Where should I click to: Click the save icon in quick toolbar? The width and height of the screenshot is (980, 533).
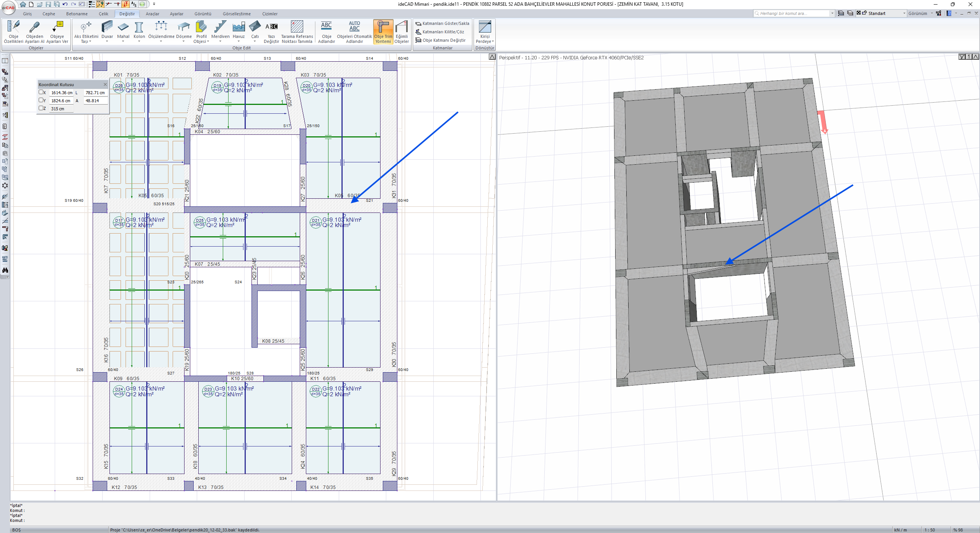pos(48,4)
